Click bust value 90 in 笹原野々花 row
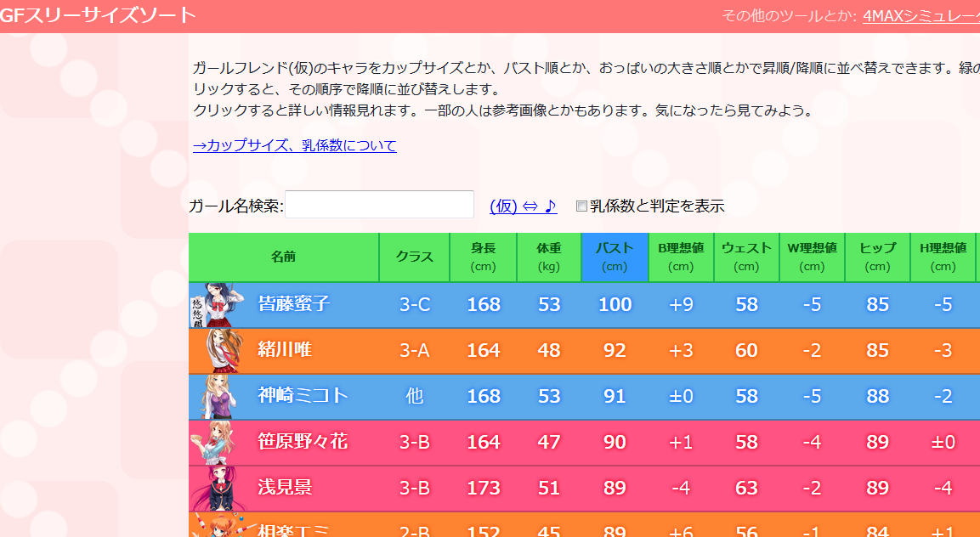The image size is (980, 537). [615, 442]
